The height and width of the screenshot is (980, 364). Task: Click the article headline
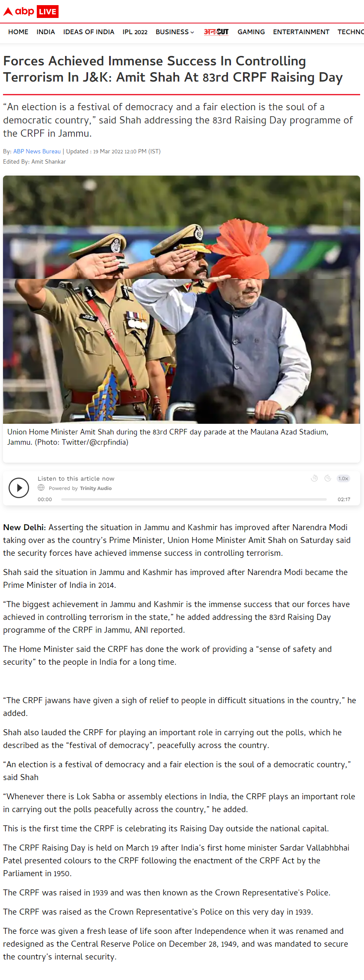(173, 69)
